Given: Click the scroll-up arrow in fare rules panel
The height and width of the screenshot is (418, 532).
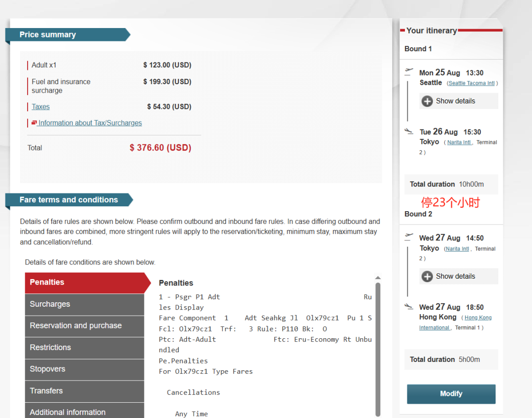Looking at the screenshot, I should click(x=378, y=278).
